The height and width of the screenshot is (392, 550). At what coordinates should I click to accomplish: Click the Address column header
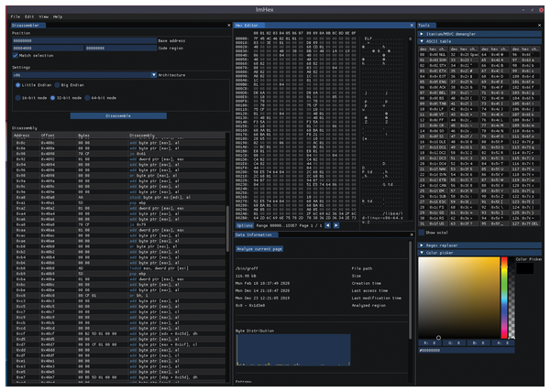21,136
